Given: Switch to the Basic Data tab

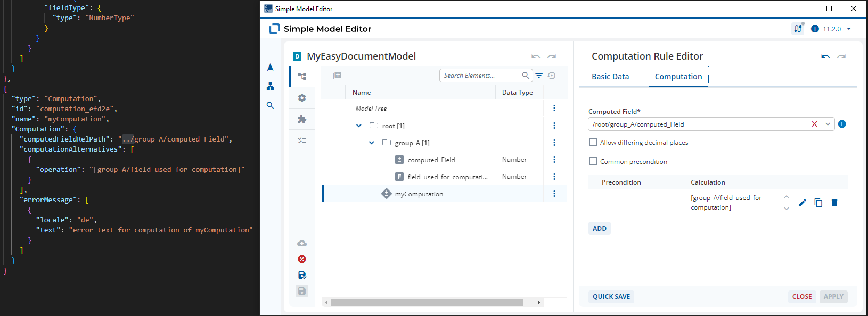Looking at the screenshot, I should (x=610, y=77).
